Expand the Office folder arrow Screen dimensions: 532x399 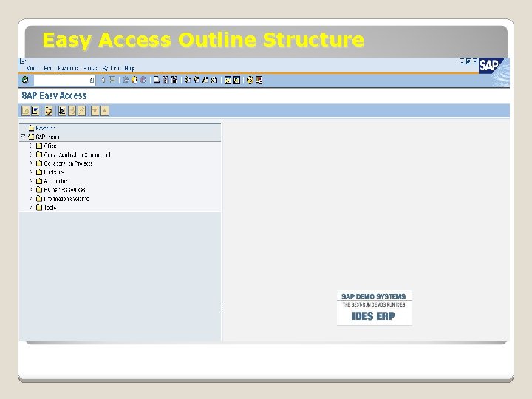coord(30,146)
